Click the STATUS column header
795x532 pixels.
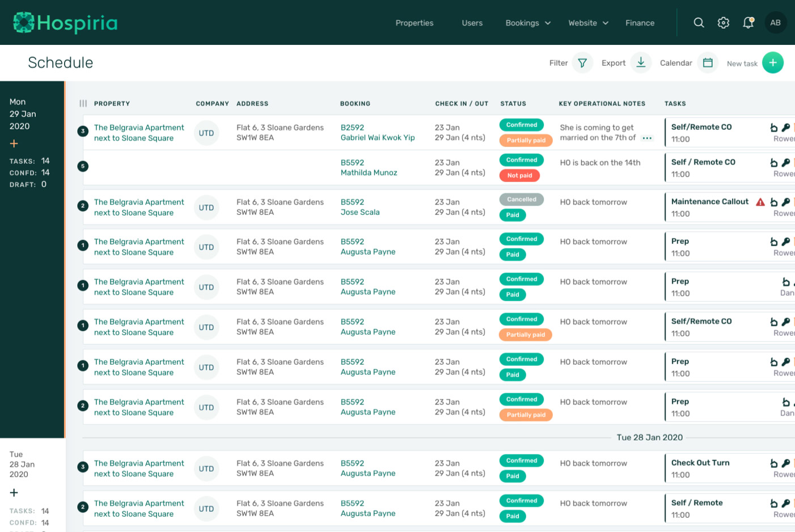[x=513, y=104]
